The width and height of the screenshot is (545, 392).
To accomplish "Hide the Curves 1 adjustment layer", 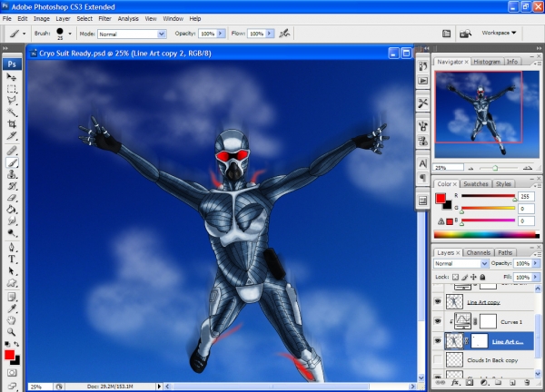I will point(438,321).
